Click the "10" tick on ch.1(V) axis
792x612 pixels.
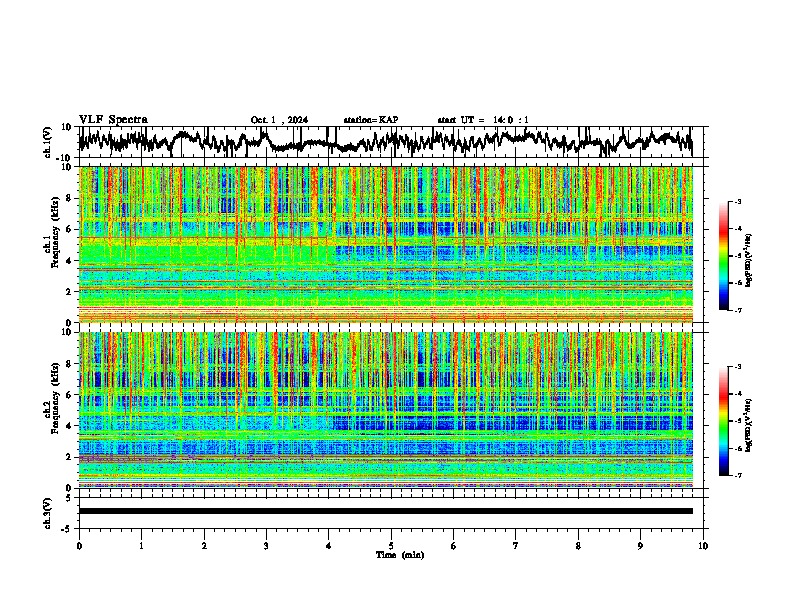tap(66, 127)
